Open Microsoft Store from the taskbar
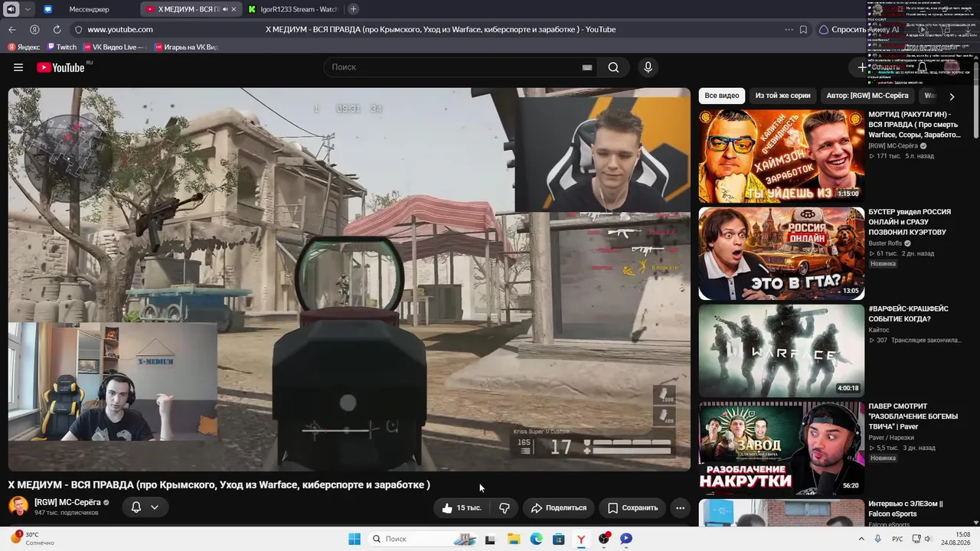Viewport: 980px width, 551px height. click(x=559, y=539)
